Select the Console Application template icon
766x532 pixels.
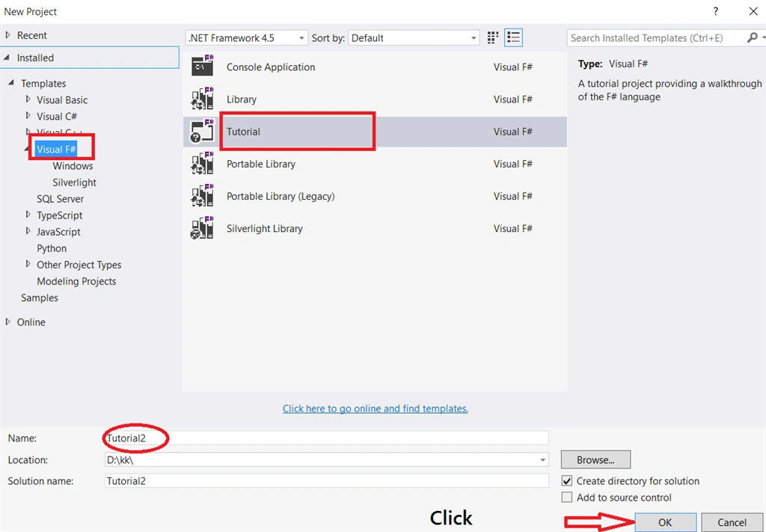coord(202,67)
